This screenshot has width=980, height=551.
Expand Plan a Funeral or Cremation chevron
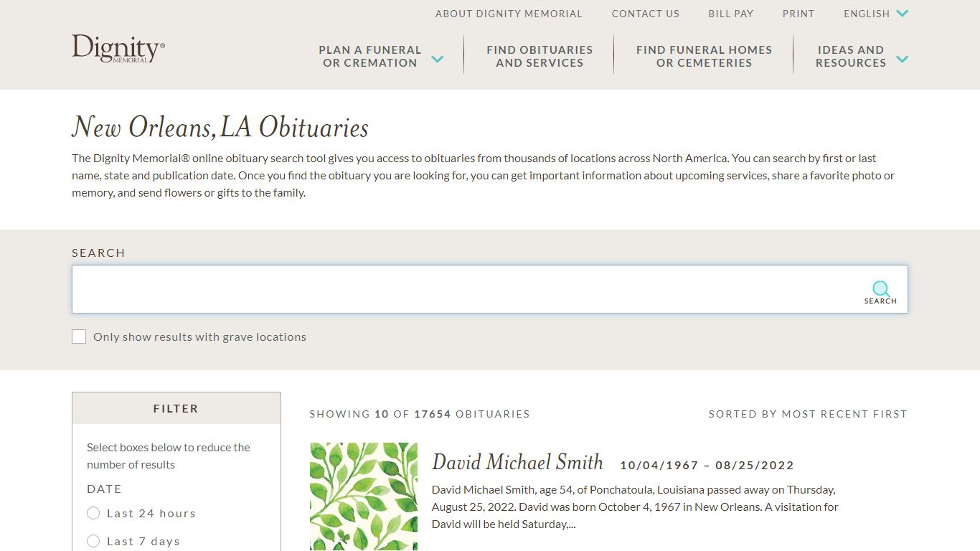[437, 59]
